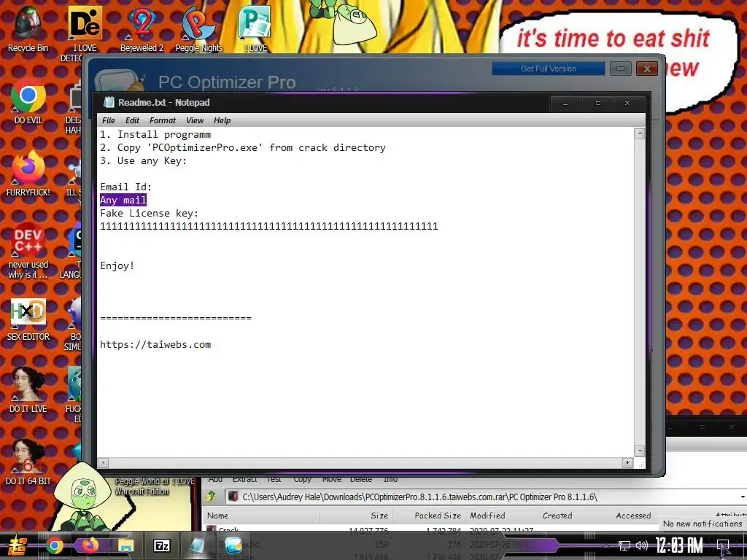Click the 'https://taiwebs.com' line in Notepad

tap(155, 344)
